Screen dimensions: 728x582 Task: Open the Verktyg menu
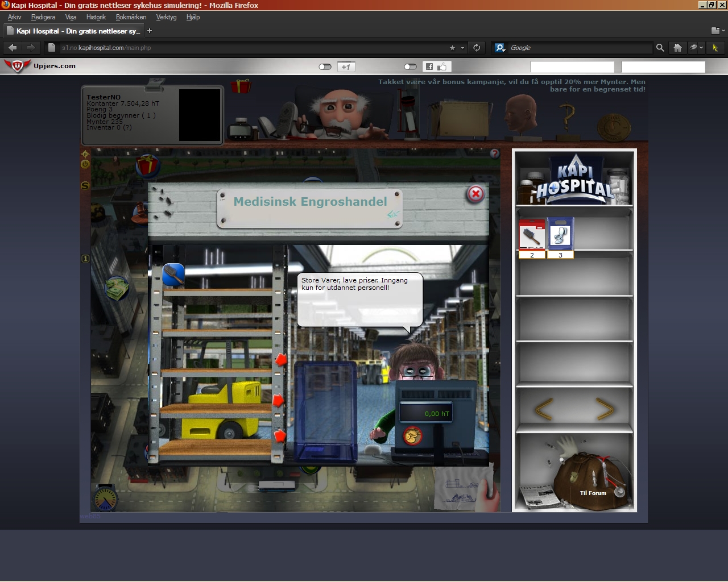(167, 17)
